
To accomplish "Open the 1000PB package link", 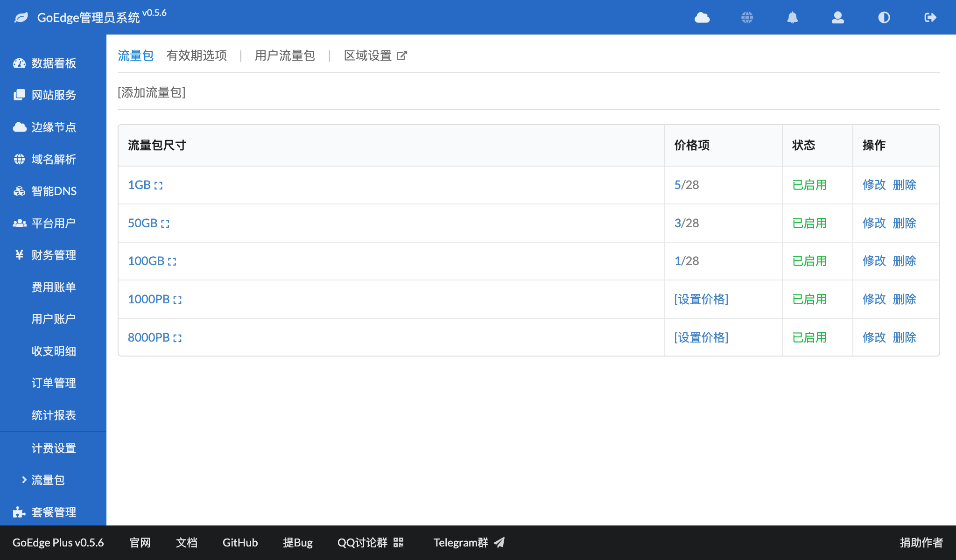I will click(148, 300).
